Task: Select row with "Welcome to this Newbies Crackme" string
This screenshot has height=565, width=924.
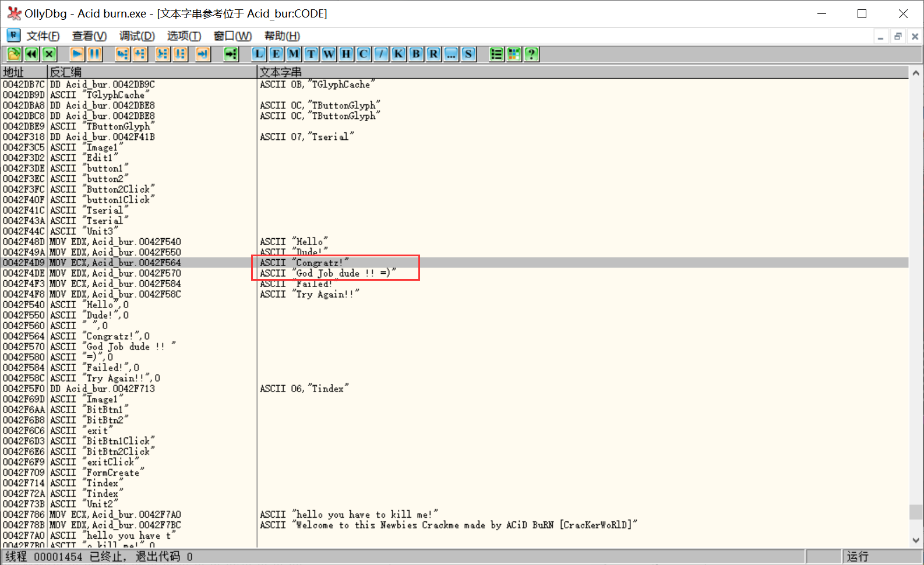Action: pyautogui.click(x=454, y=525)
